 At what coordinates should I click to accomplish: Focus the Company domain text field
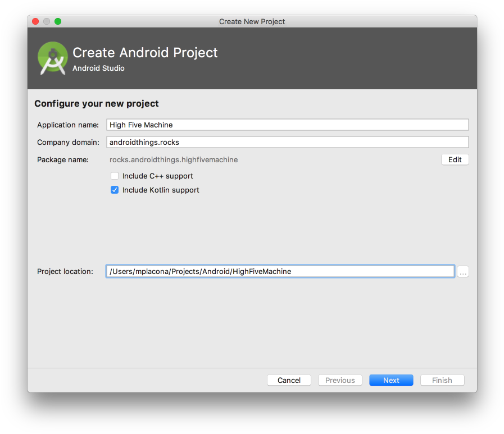pos(287,142)
